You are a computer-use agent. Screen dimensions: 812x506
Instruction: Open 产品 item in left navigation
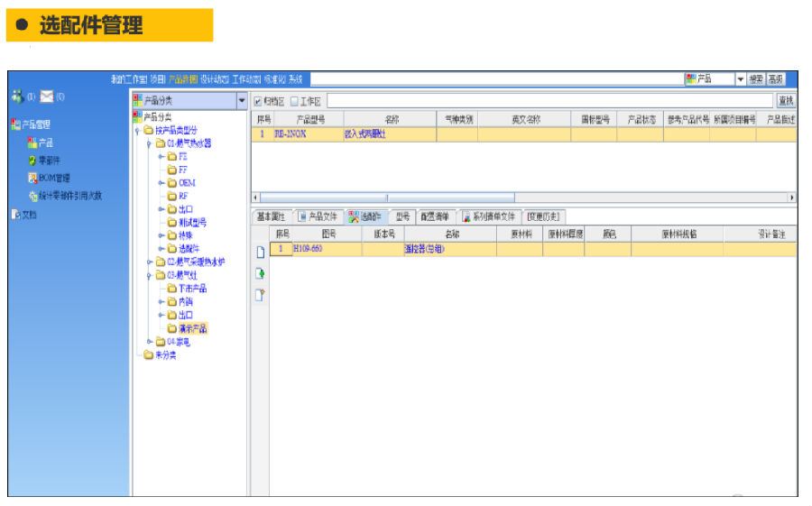click(45, 143)
